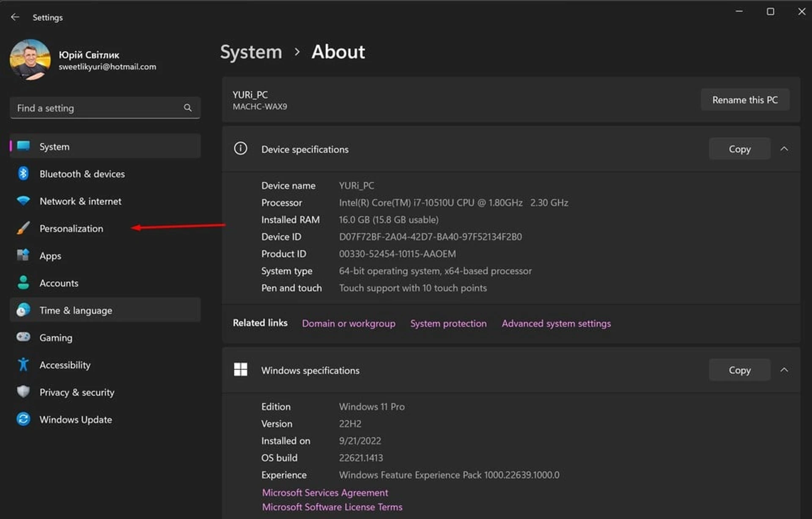The height and width of the screenshot is (519, 812).
Task: Click the OS build value 22621.1413
Action: (x=361, y=458)
